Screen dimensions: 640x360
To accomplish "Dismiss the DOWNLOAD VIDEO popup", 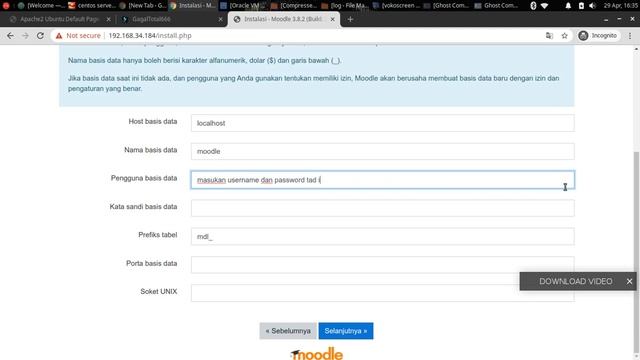I will tap(629, 281).
